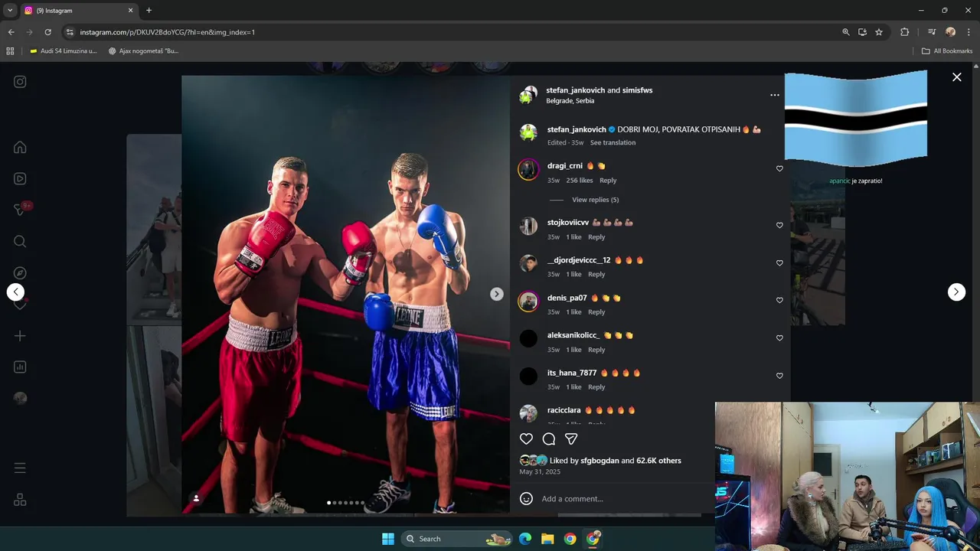Open Ajax nogometaš bookmark
Screen dimensions: 980x551
[x=142, y=51]
